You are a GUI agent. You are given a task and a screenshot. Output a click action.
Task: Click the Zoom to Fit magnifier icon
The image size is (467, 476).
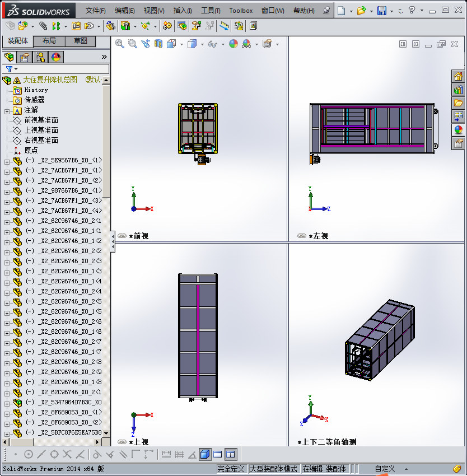click(119, 44)
